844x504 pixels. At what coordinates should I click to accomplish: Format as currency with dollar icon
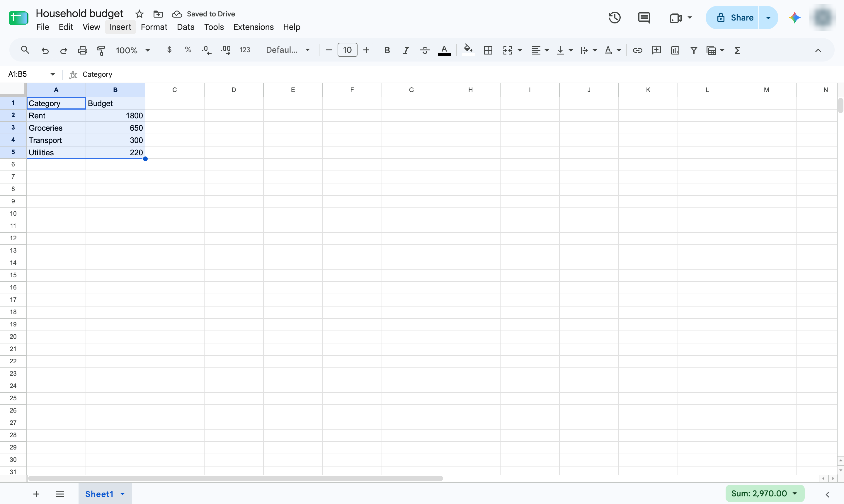tap(169, 50)
